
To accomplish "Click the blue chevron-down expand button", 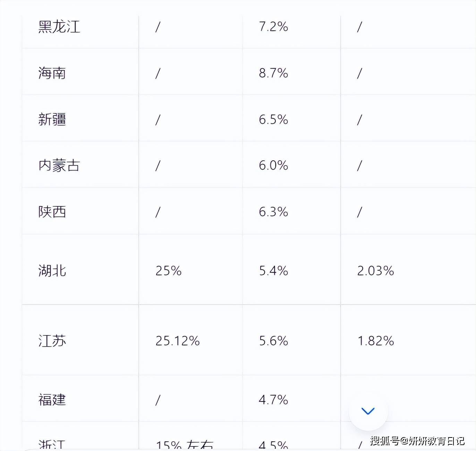I will point(368,411).
